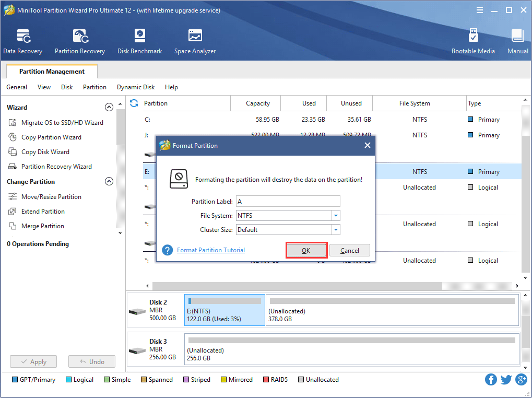The width and height of the screenshot is (532, 398).
Task: Click the Striped legend color swatch
Action: [185, 379]
